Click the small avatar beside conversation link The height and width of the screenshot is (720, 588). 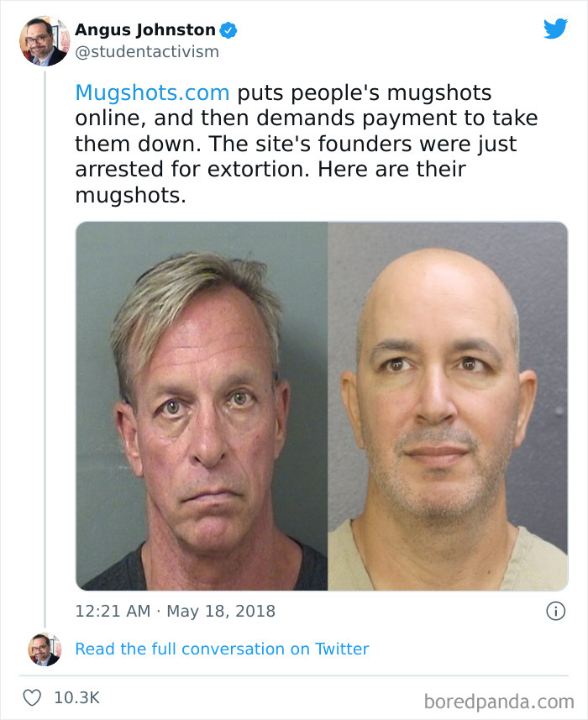point(45,649)
